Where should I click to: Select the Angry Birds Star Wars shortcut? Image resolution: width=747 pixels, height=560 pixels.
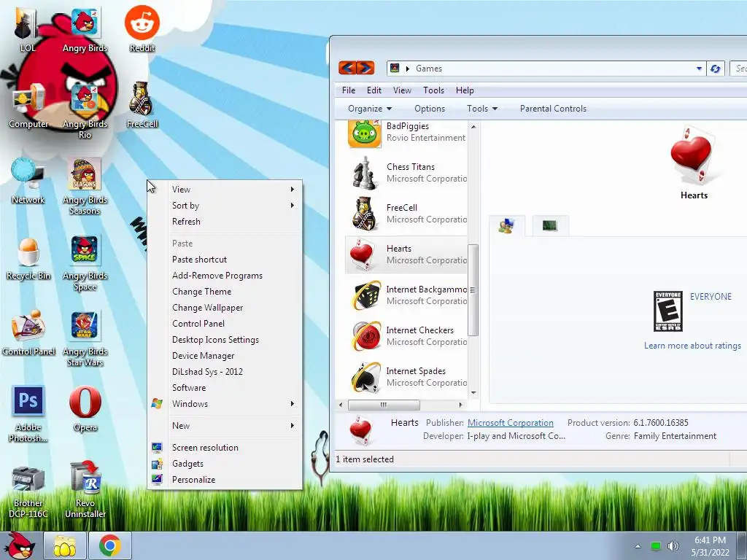tap(85, 338)
